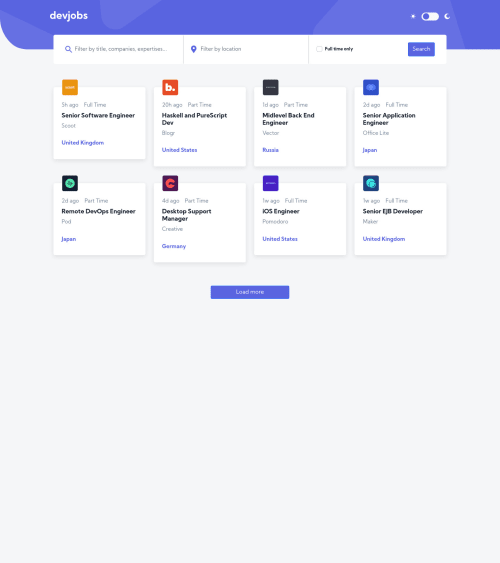Click the Maker company logo
This screenshot has width=500, height=563.
(x=371, y=183)
